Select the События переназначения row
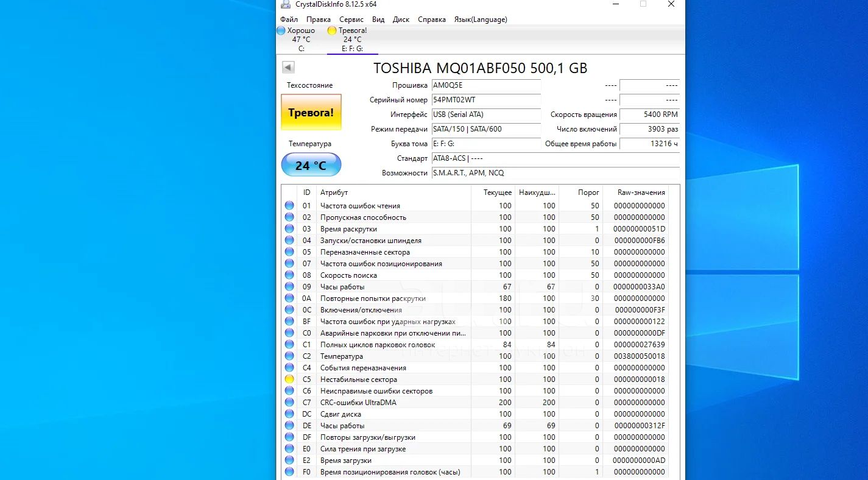This screenshot has height=480, width=868. [475, 367]
